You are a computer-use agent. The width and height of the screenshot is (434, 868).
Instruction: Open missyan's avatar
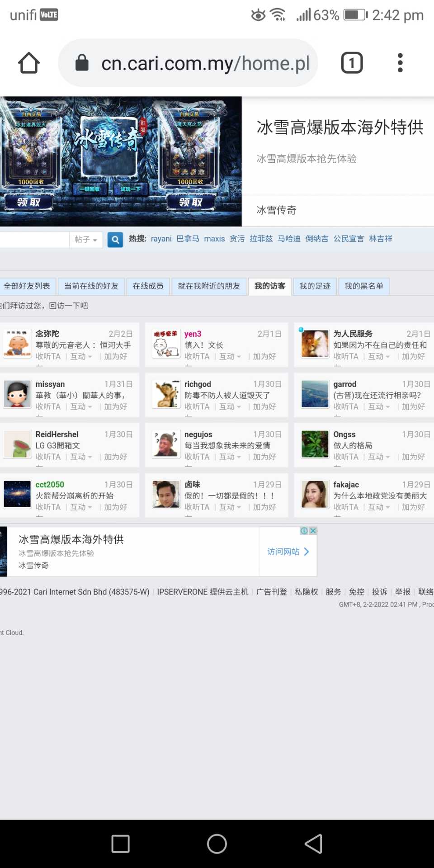point(17,394)
